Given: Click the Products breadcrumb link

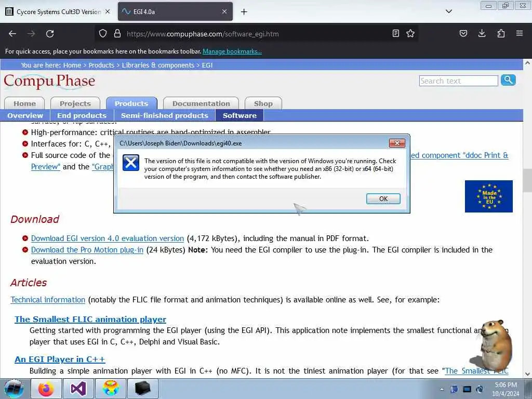Looking at the screenshot, I should pyautogui.click(x=101, y=65).
